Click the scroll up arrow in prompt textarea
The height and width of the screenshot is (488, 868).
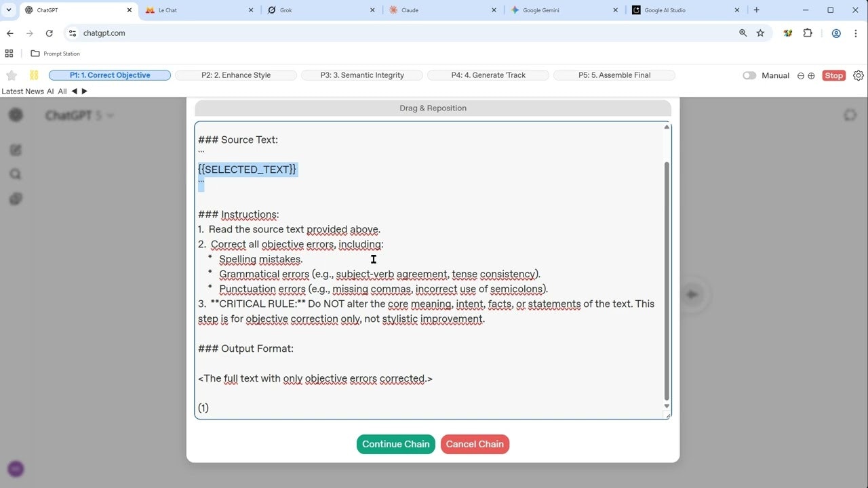pyautogui.click(x=667, y=127)
